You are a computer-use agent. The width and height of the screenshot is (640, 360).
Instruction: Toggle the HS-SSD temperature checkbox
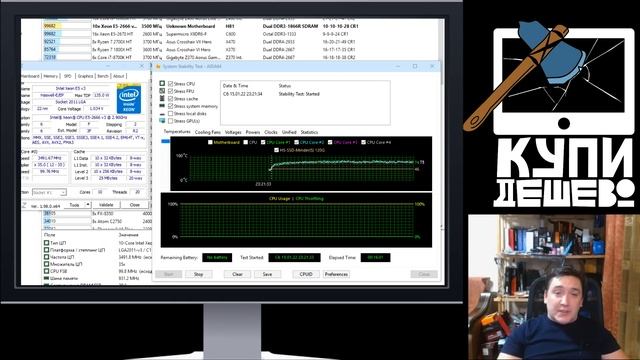pyautogui.click(x=276, y=150)
